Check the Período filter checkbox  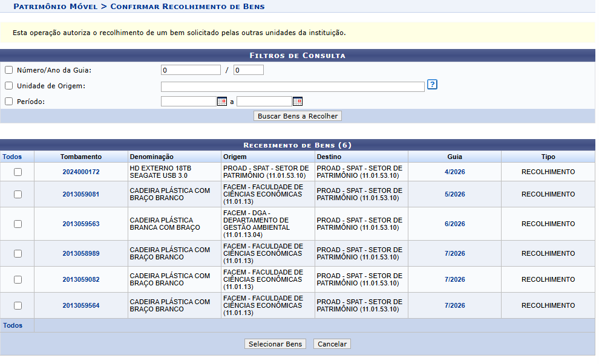(8, 102)
